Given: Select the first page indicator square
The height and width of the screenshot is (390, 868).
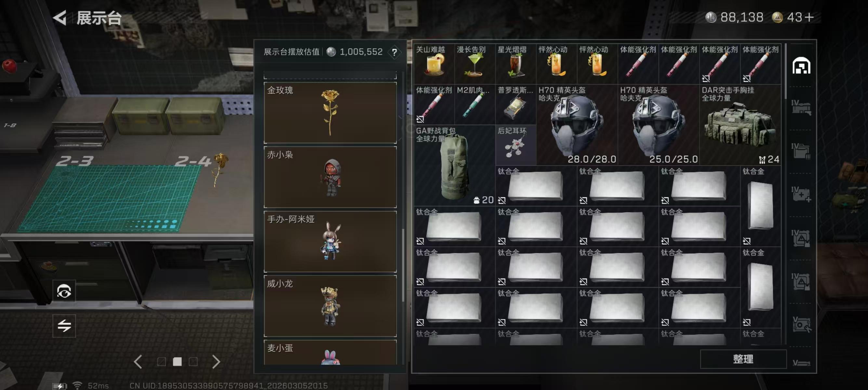Looking at the screenshot, I should (161, 362).
